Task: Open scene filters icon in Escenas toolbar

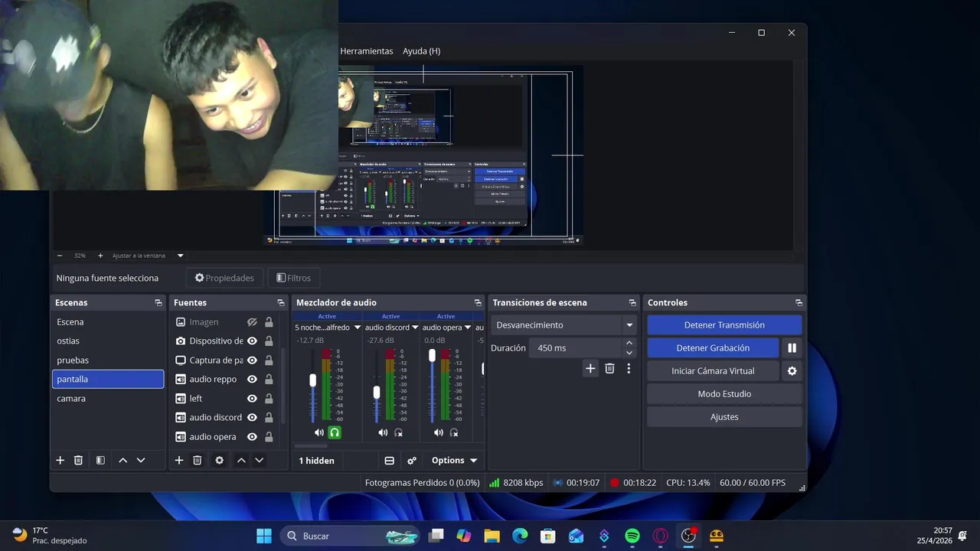Action: click(100, 460)
